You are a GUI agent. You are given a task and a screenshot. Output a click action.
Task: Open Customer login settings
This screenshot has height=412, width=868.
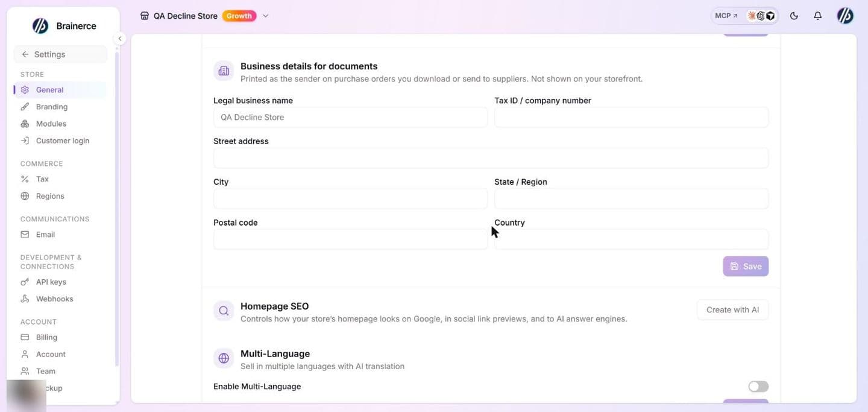(x=60, y=141)
